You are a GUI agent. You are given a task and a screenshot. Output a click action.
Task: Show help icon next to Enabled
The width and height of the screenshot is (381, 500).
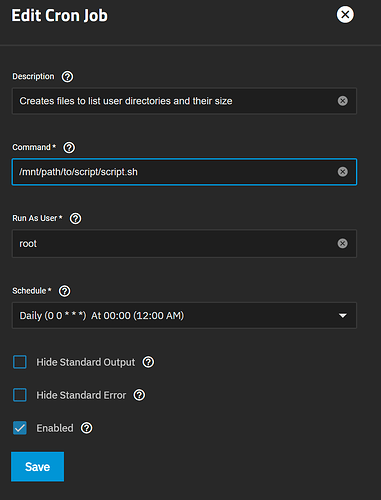(x=87, y=428)
